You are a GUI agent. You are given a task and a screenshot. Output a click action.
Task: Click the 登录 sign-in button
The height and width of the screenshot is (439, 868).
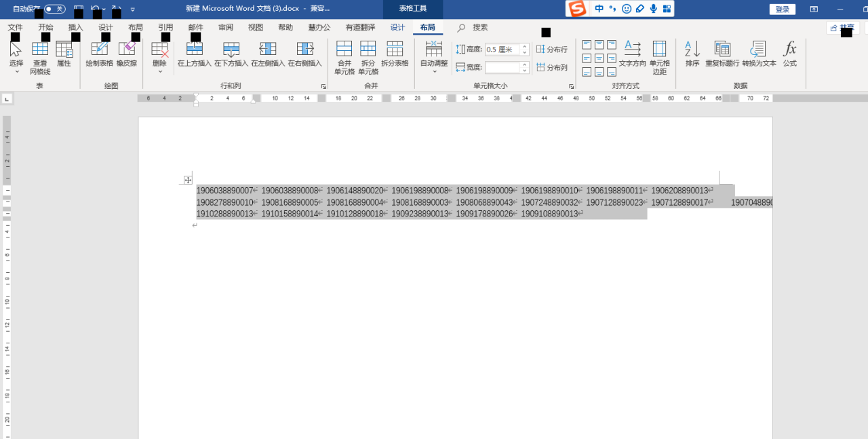782,9
